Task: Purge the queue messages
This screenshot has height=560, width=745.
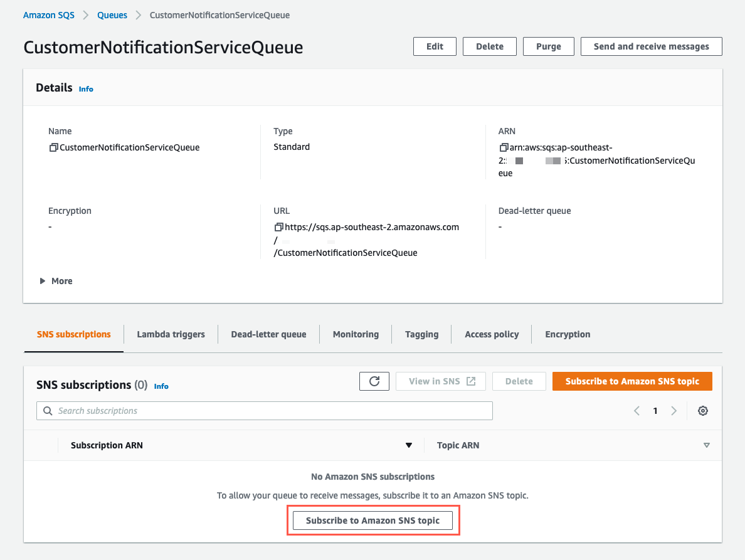Action: pos(549,46)
